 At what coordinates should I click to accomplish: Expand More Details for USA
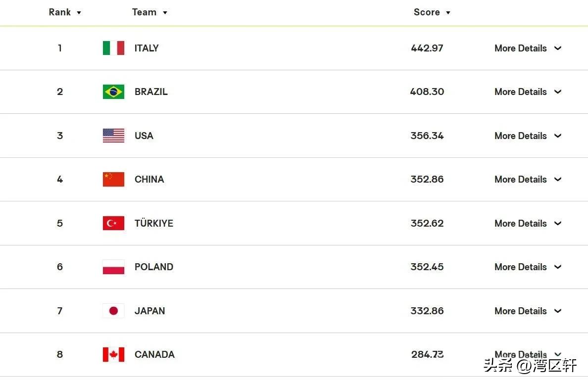coord(528,136)
